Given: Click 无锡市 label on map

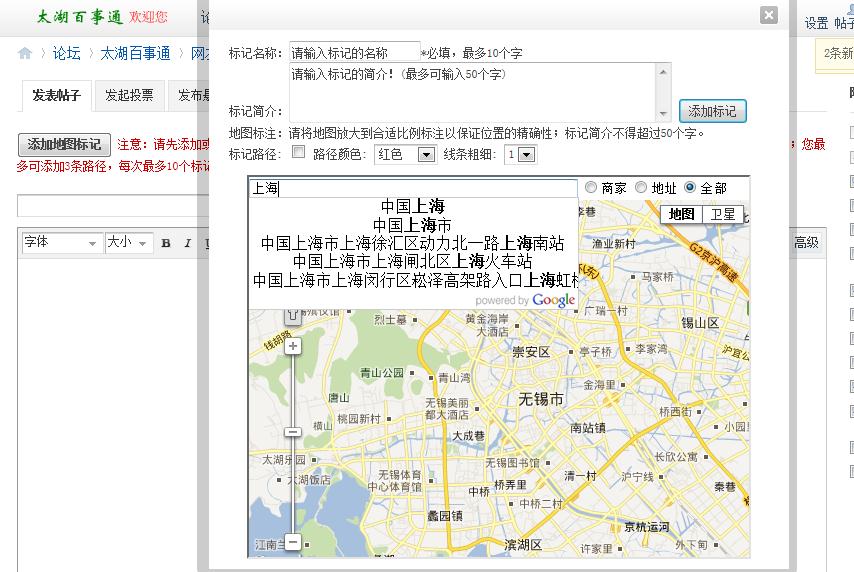Looking at the screenshot, I should [x=541, y=399].
